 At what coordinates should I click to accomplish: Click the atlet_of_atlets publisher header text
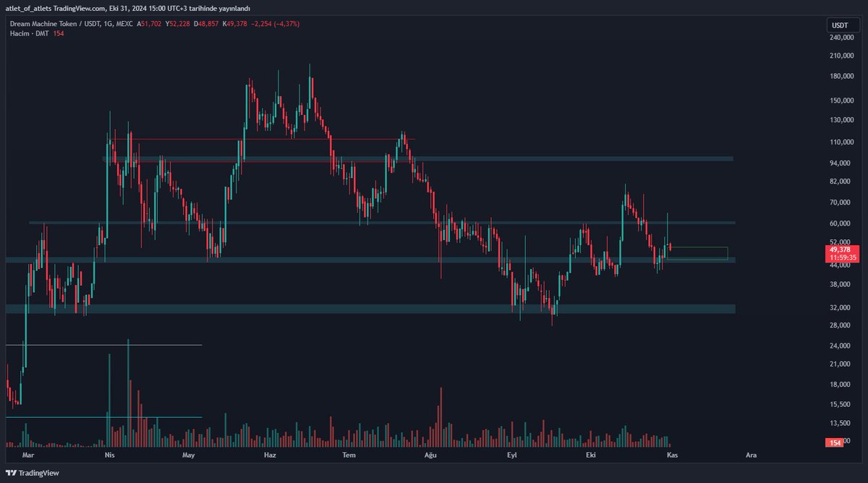pos(29,8)
